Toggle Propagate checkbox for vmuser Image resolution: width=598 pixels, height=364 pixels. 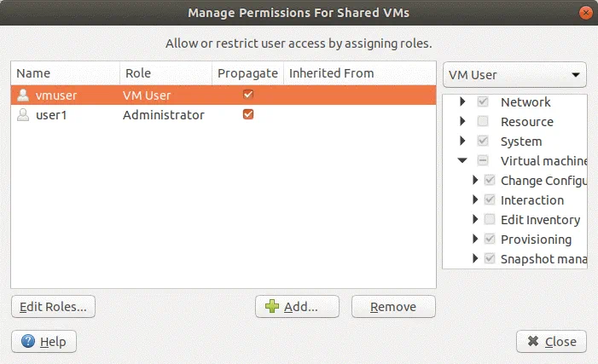[248, 95]
